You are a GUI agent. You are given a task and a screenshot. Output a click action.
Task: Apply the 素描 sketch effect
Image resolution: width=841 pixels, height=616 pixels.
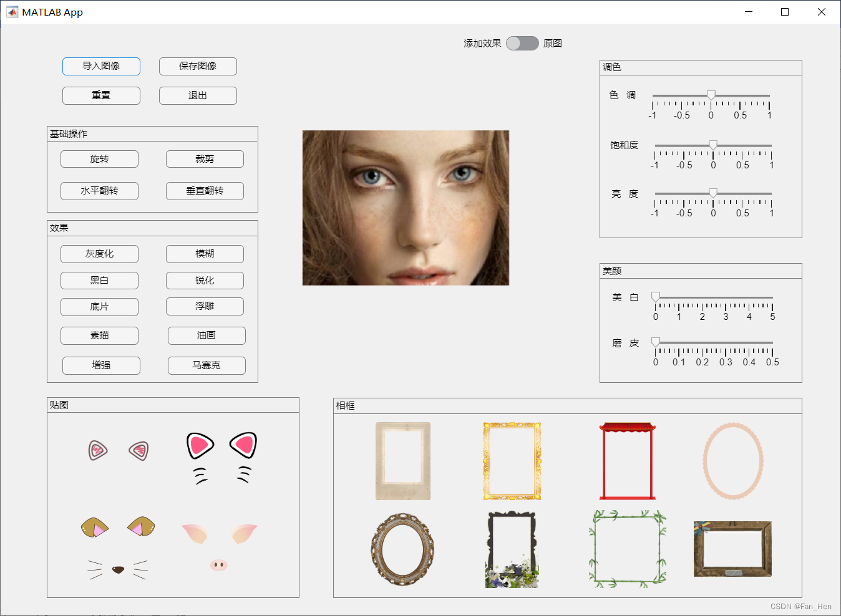(99, 335)
